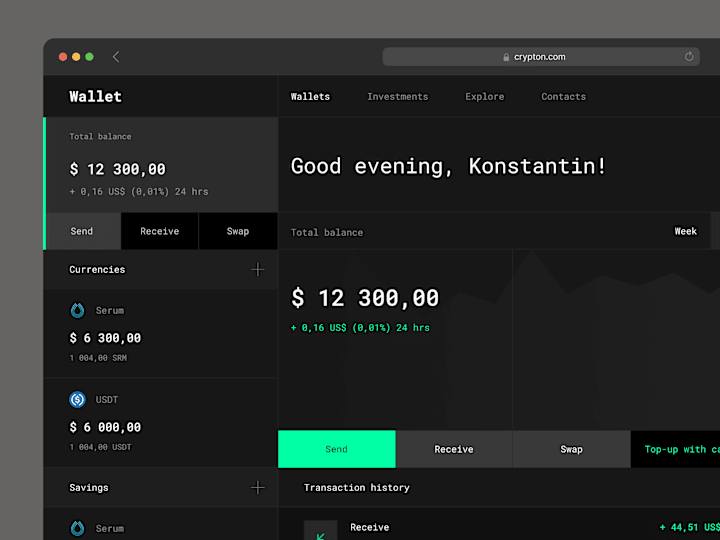Select the sidebar Total balance card
This screenshot has width=720, height=540.
(x=162, y=164)
